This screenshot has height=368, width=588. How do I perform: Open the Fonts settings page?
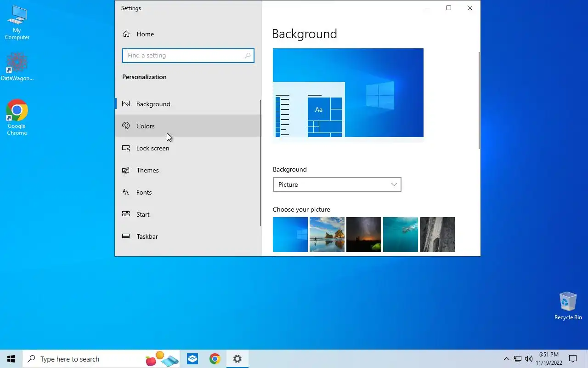coord(187,192)
